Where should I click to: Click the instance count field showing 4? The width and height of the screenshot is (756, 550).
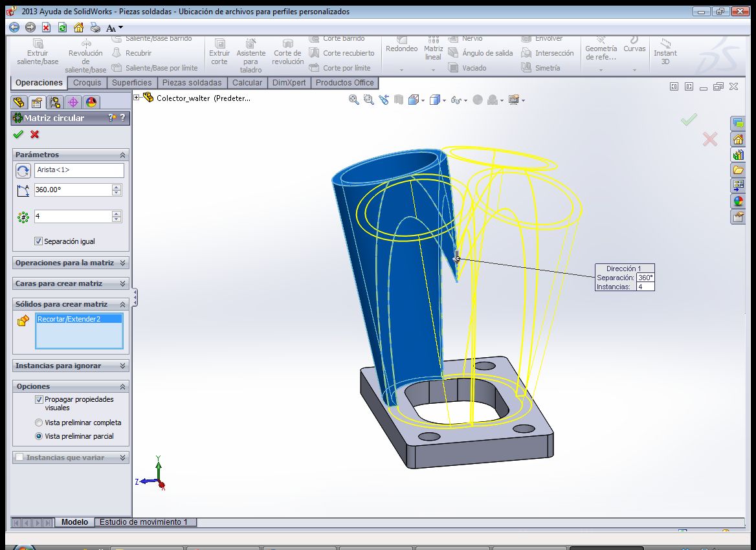pyautogui.click(x=73, y=216)
